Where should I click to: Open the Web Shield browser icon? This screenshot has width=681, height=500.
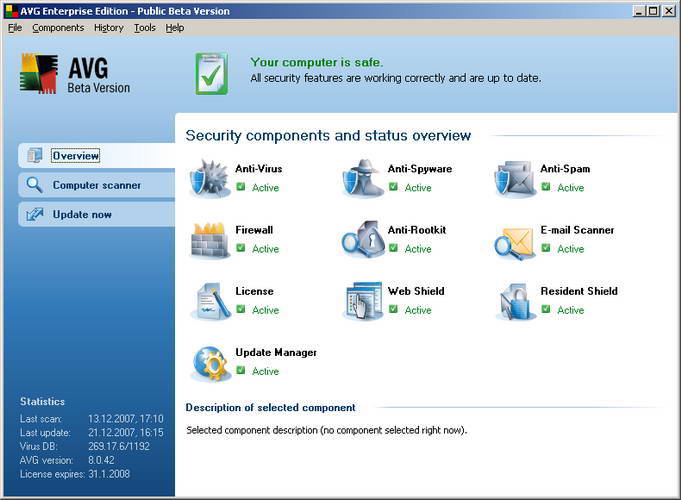pos(363,301)
